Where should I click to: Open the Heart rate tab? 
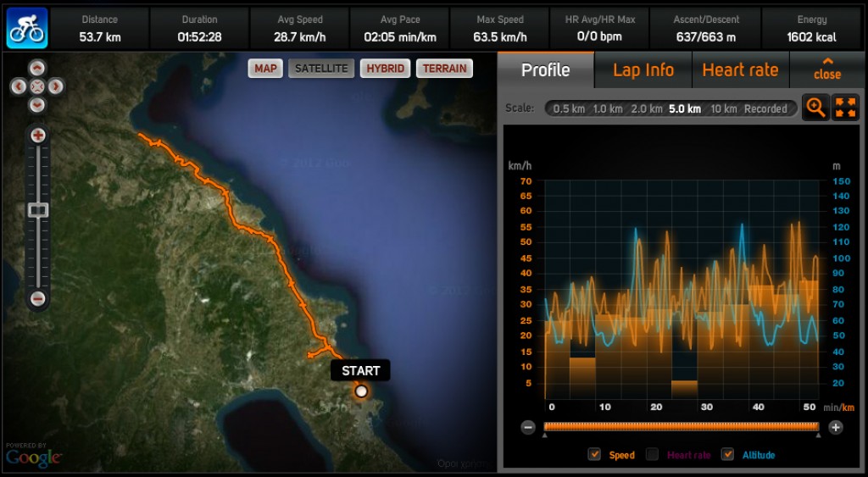pyautogui.click(x=740, y=70)
